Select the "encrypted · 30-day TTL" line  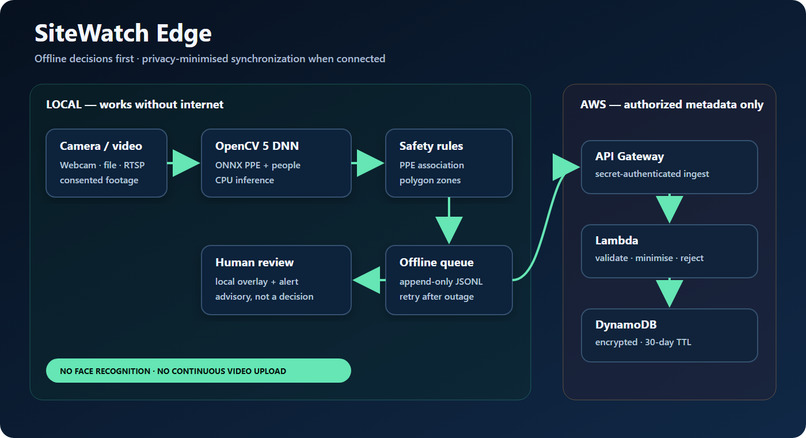tap(643, 342)
